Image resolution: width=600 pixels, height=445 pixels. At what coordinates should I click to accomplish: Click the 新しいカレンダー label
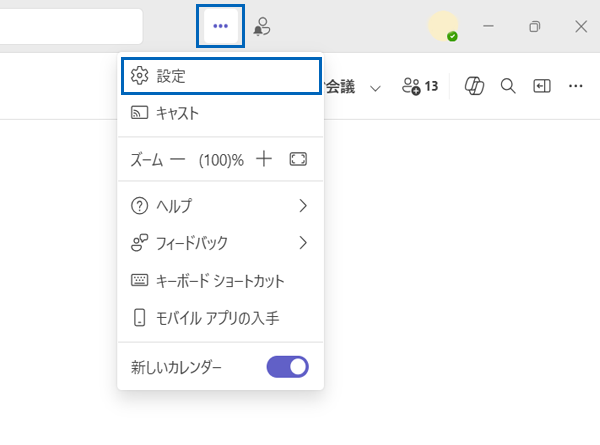coord(176,367)
